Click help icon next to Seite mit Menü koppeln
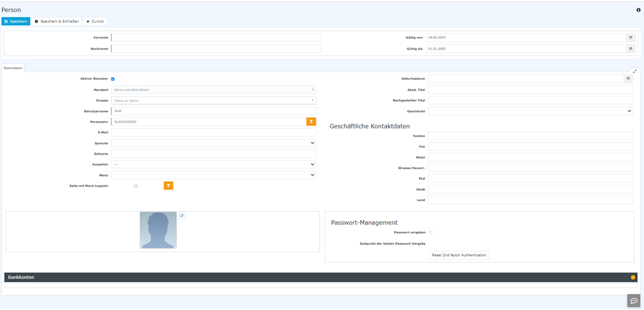The width and height of the screenshot is (644, 310). click(168, 185)
